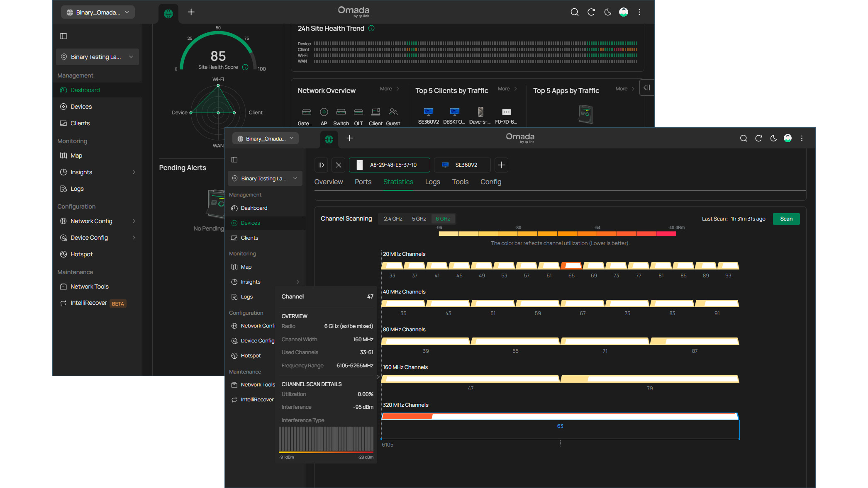868x488 pixels.
Task: Click Switch icon in Network Overview
Action: tap(341, 112)
